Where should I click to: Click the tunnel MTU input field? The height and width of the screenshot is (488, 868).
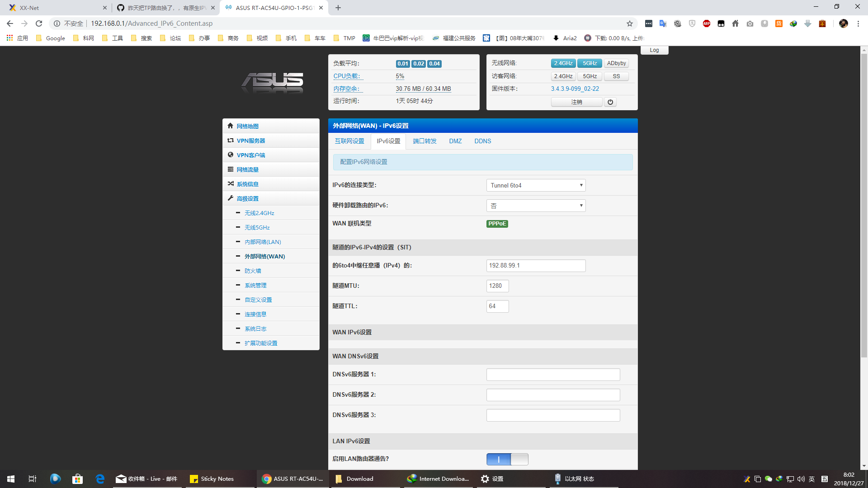pos(497,286)
